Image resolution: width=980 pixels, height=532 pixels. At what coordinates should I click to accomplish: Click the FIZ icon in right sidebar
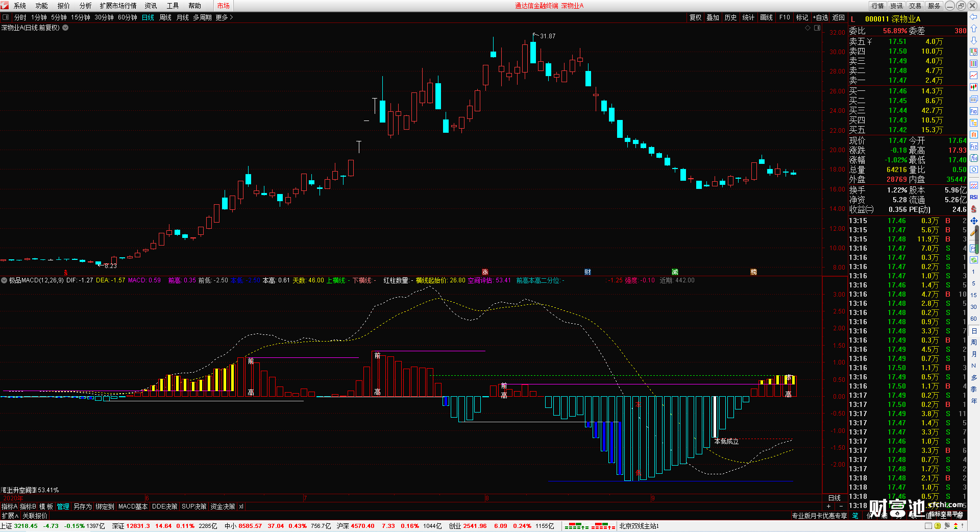[974, 146]
